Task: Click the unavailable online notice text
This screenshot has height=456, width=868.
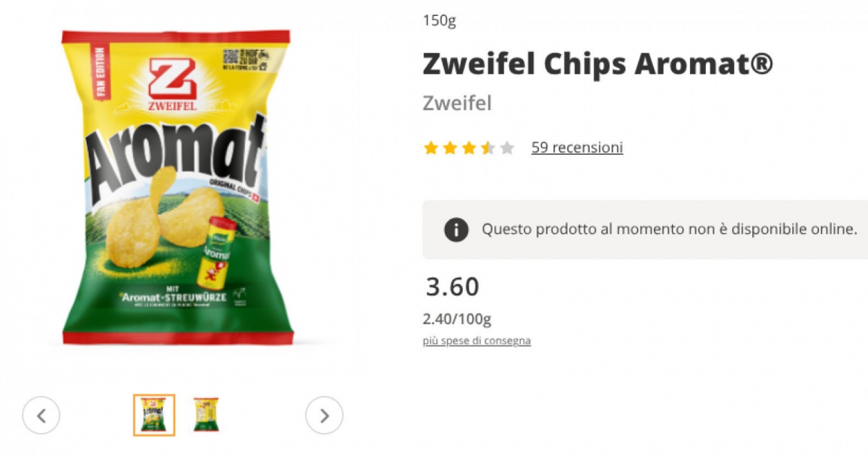Action: (x=670, y=229)
